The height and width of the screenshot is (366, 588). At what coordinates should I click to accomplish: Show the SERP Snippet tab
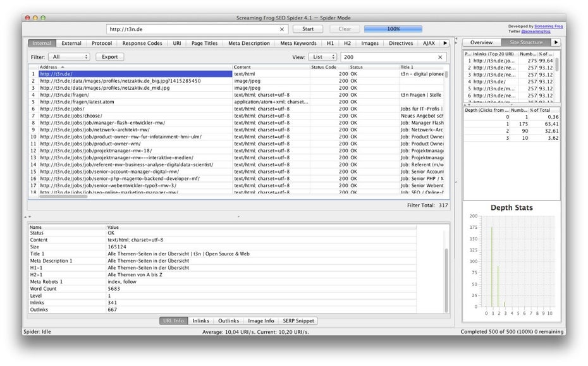click(x=298, y=320)
